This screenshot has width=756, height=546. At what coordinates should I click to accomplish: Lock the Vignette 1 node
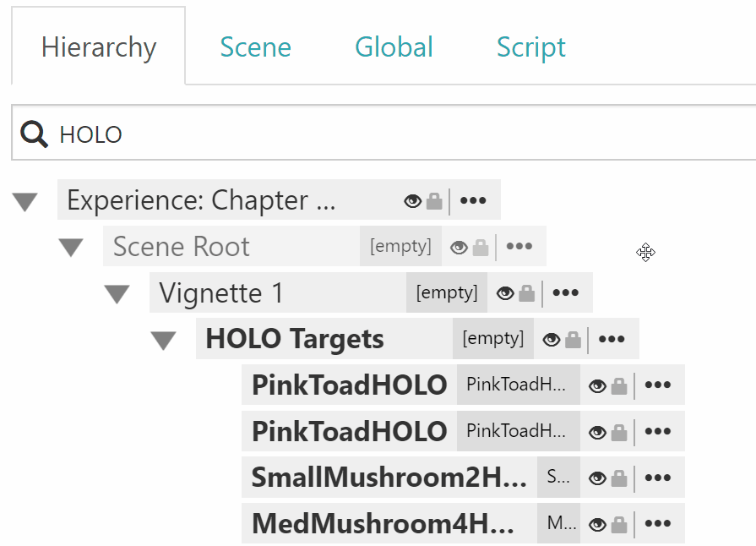pos(527,293)
